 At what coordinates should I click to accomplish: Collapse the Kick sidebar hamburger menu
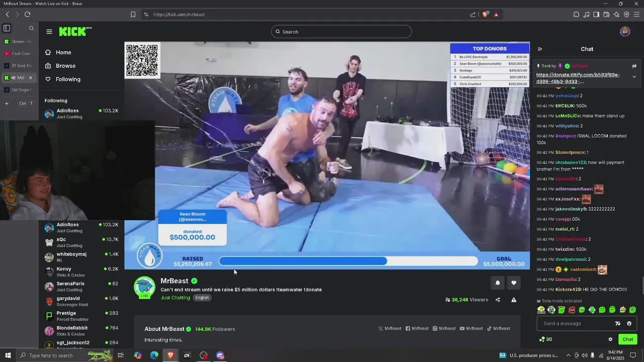coord(49,32)
